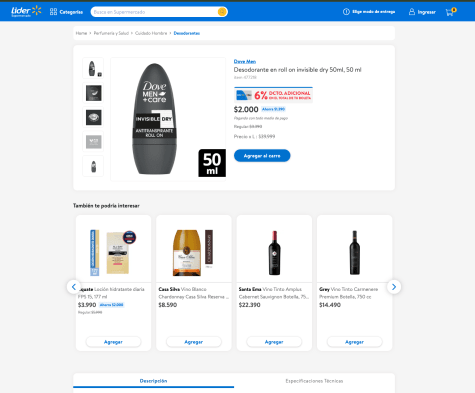Viewport: 475px width, 393px height.
Task: Open the Categorías grid menu icon
Action: click(53, 12)
